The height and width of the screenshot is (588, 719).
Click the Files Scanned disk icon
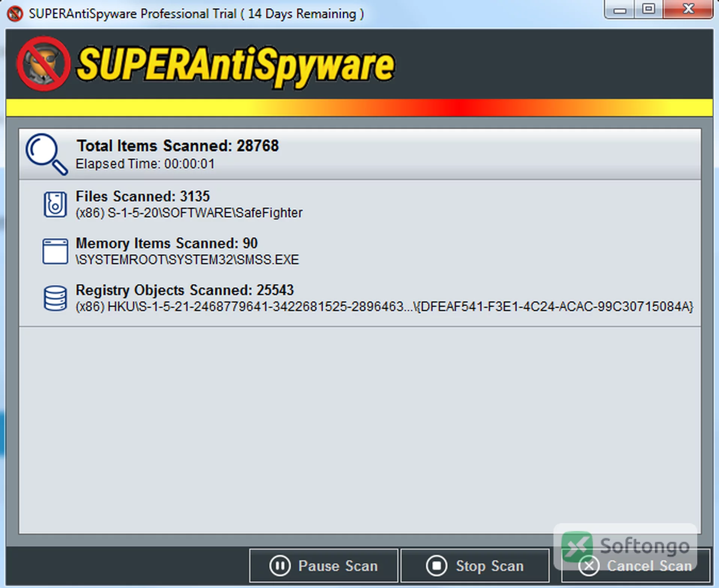(x=55, y=204)
